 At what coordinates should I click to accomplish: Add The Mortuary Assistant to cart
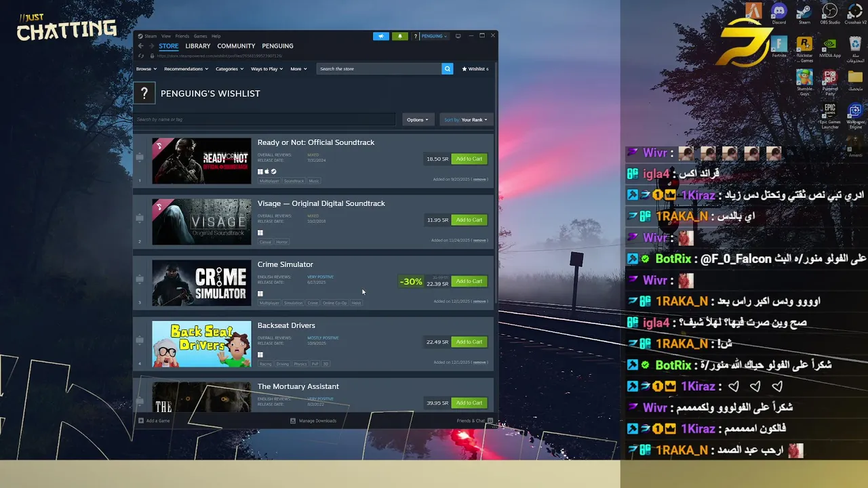[469, 403]
